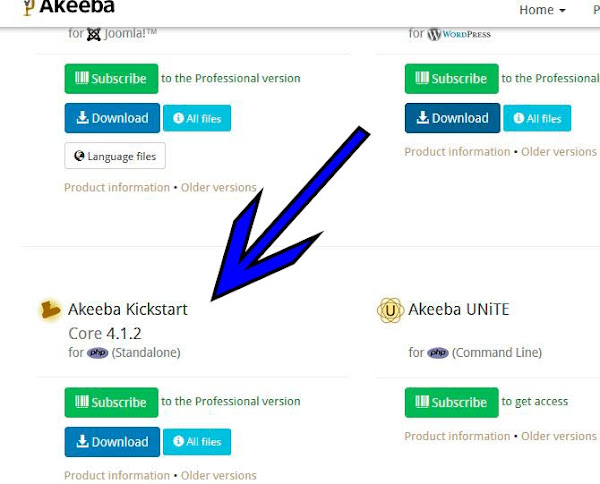The image size is (600, 484).
Task: Download the WordPress version package
Action: coord(452,118)
